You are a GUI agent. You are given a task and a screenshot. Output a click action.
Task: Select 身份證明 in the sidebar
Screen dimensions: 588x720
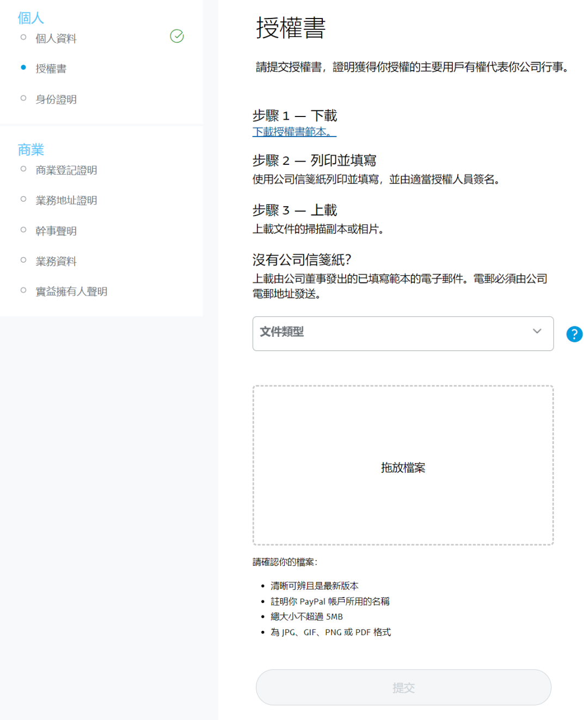click(56, 100)
